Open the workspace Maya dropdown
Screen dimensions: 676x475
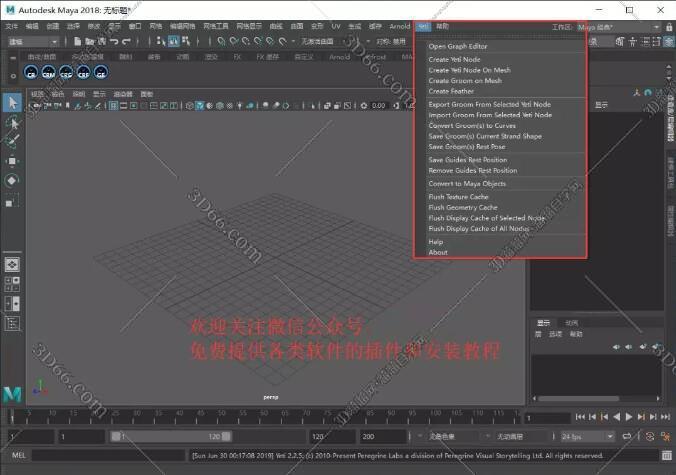619,27
